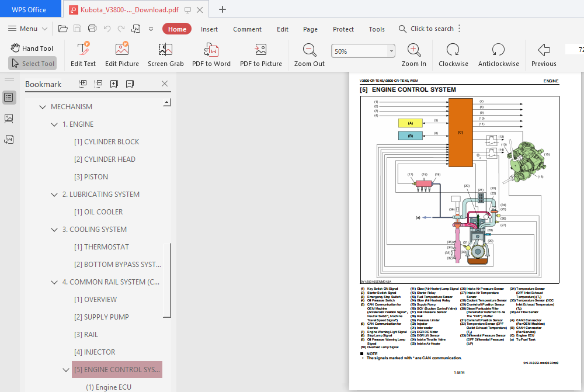The height and width of the screenshot is (392, 584).
Task: Activate the Select Tool
Action: click(x=32, y=63)
